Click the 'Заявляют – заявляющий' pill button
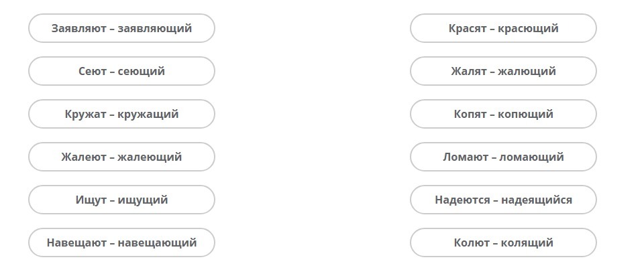Screen dimensions: 644x276 point(121,28)
